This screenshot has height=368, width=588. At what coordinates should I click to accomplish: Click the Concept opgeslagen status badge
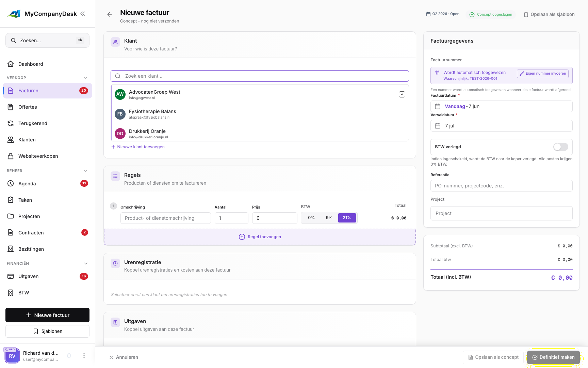click(x=491, y=14)
